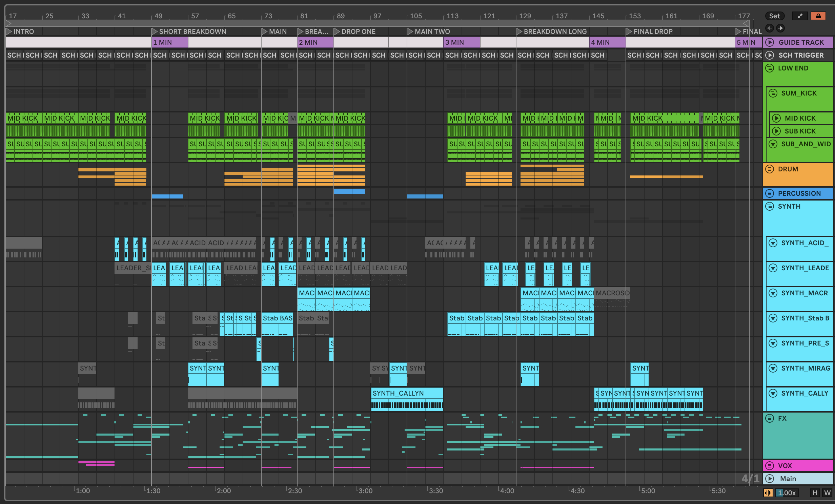Toggle PERCUSSION group fold icon
The width and height of the screenshot is (835, 504).
[x=770, y=193]
